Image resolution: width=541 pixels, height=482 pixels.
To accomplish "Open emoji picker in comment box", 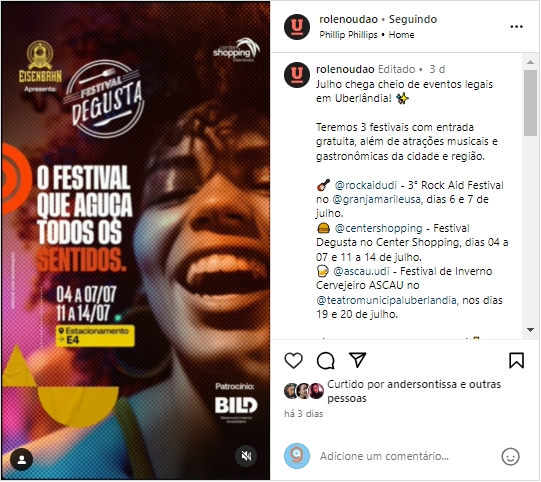I will point(510,457).
